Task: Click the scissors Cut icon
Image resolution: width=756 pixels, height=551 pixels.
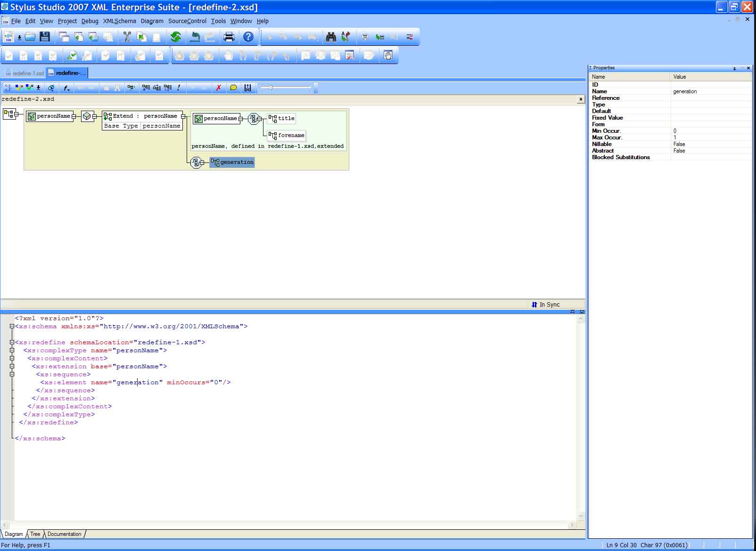Action: [126, 37]
